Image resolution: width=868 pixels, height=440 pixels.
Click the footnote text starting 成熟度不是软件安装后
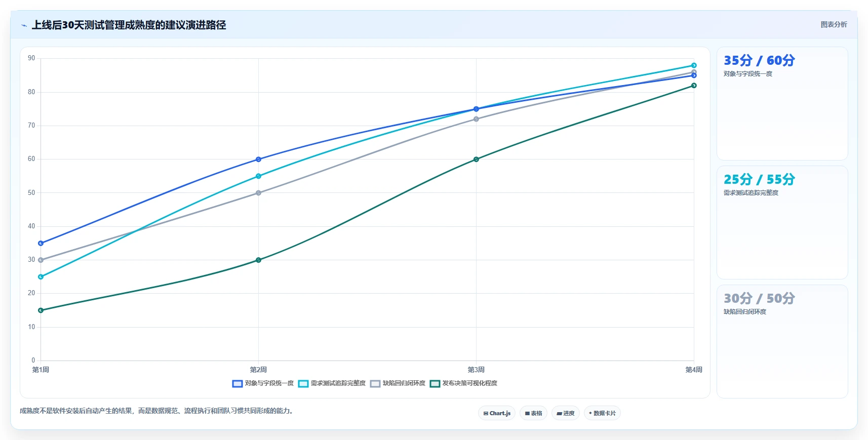[x=157, y=411]
